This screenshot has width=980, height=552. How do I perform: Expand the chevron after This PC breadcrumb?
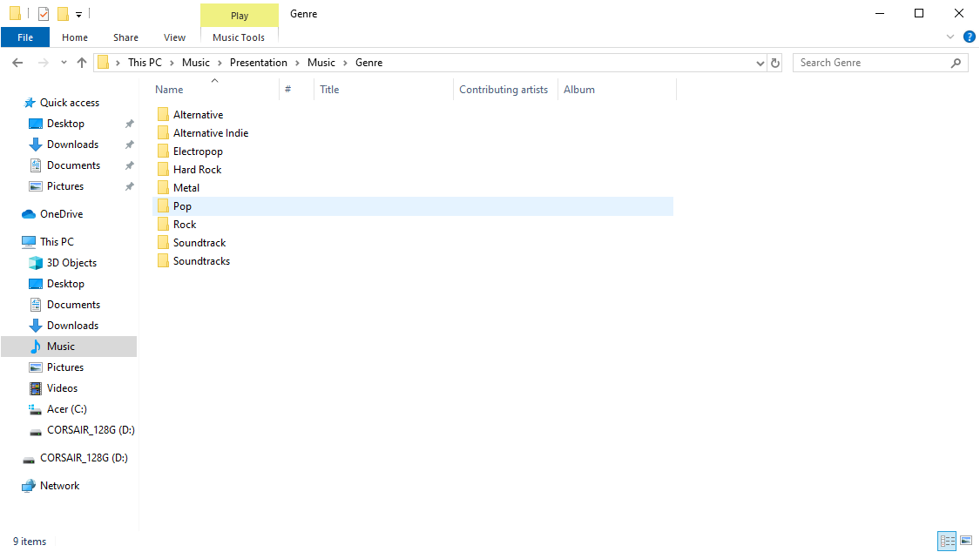pos(172,63)
